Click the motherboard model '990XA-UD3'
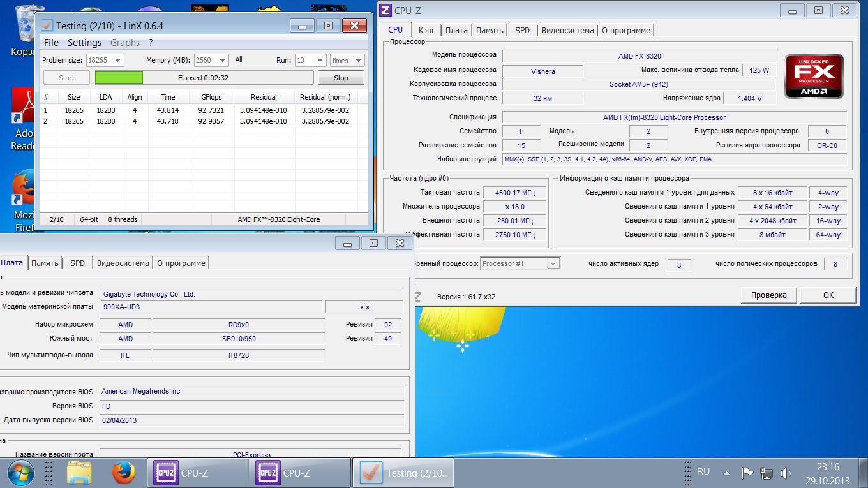 click(212, 307)
